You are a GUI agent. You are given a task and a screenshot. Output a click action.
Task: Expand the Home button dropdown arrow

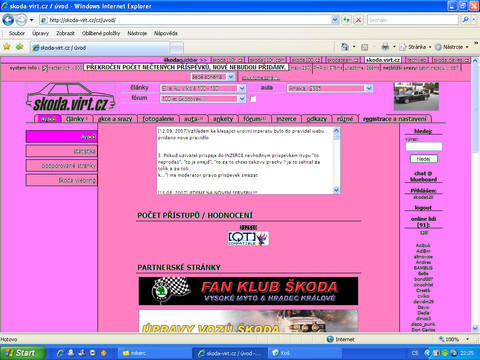[354, 47]
